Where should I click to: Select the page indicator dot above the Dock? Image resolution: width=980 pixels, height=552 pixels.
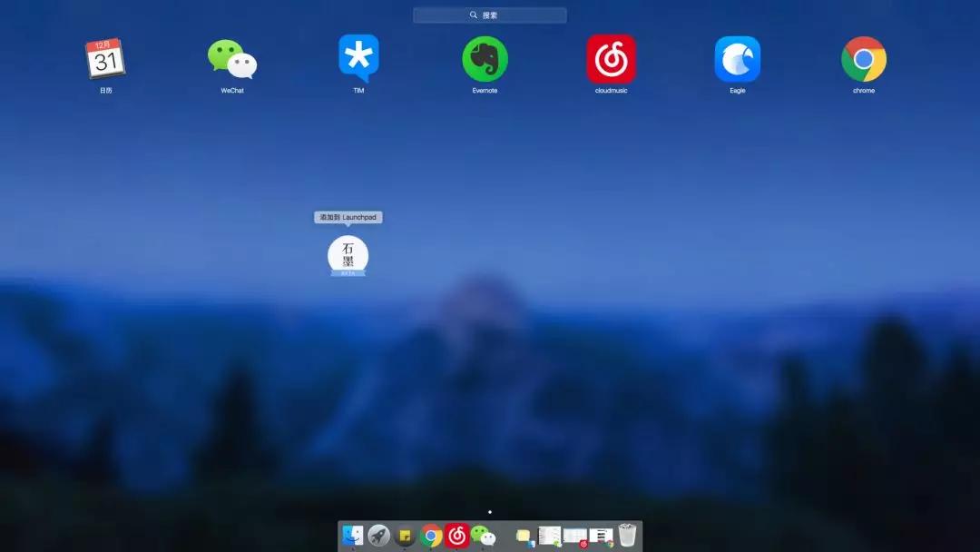tap(490, 511)
